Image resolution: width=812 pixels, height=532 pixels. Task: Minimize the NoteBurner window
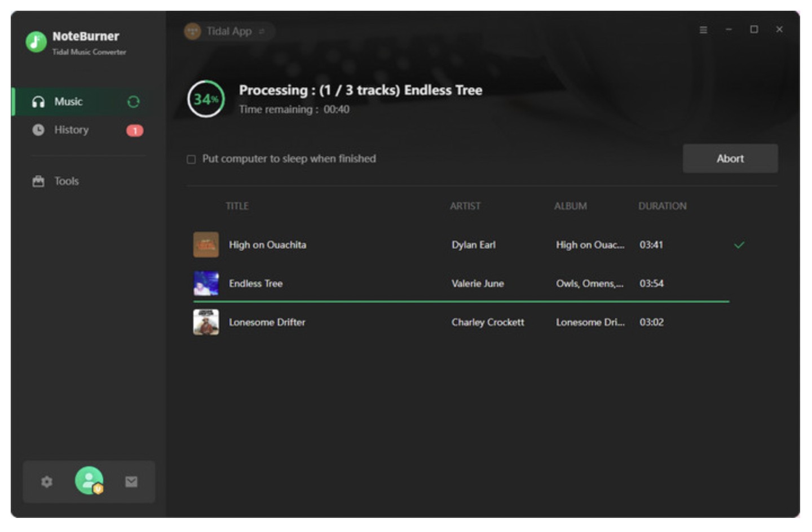coord(729,29)
